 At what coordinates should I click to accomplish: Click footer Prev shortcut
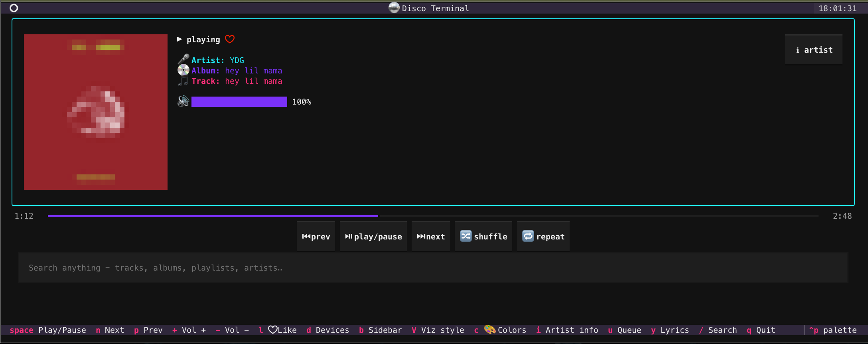[148, 330]
